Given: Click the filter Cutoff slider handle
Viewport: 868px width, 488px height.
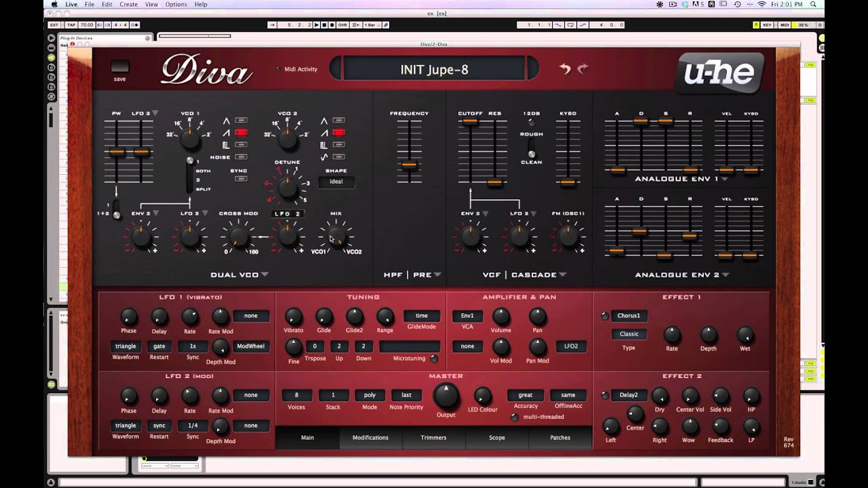Looking at the screenshot, I should pos(470,122).
